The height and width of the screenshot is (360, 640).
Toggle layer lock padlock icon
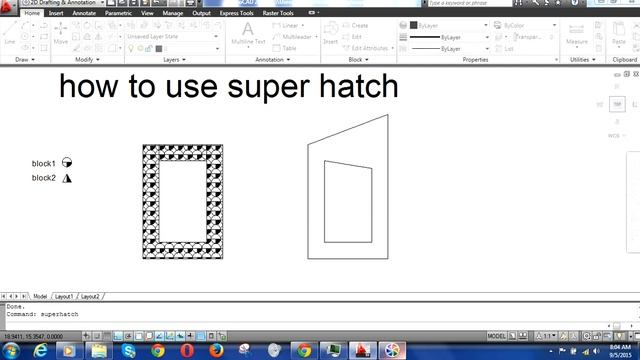pyautogui.click(x=149, y=49)
